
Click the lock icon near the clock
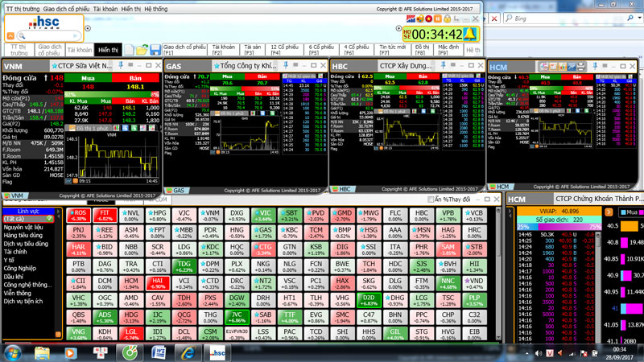[x=448, y=19]
